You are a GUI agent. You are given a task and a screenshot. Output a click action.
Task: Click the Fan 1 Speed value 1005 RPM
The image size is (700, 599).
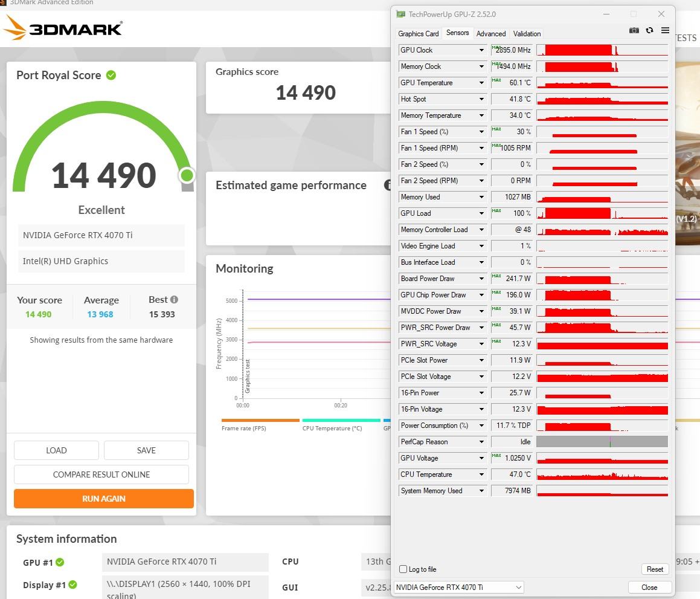coord(512,148)
